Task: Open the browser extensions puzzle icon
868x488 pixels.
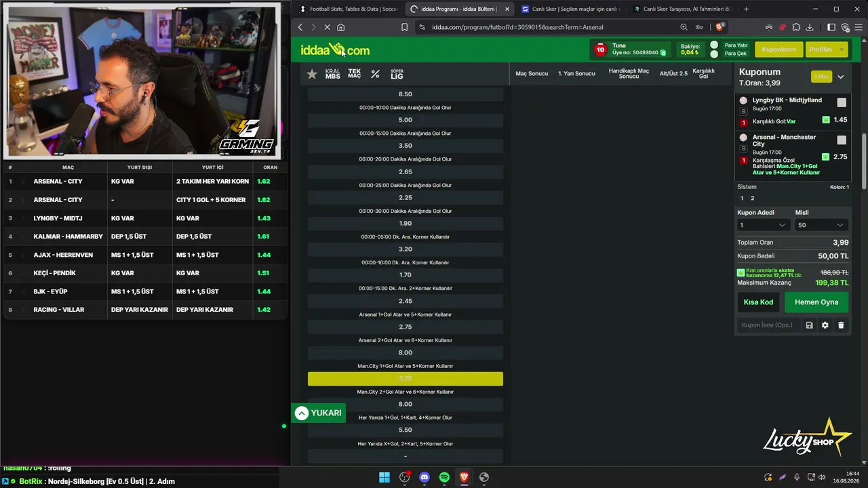Action: tap(796, 27)
